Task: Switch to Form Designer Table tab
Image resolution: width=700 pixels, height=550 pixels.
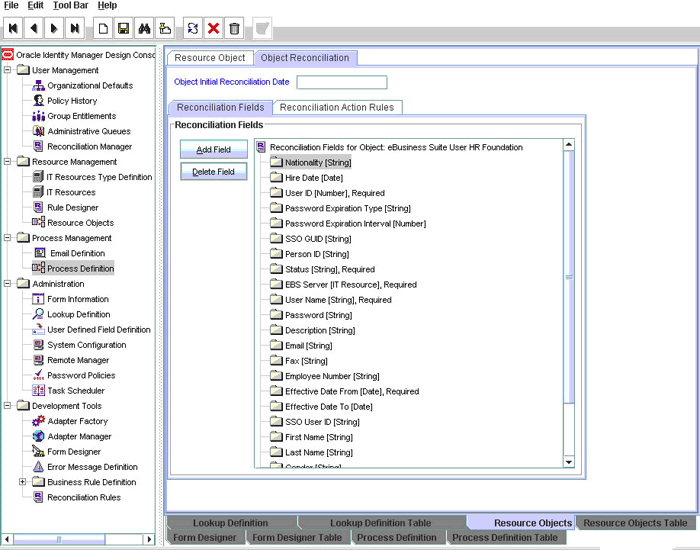Action: pyautogui.click(x=297, y=538)
